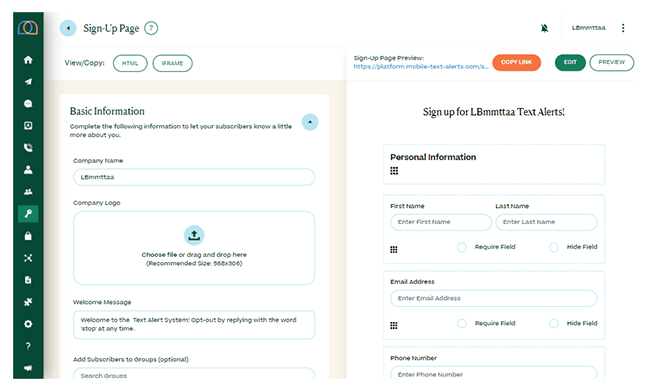
Task: Open the Send message paper-plane icon
Action: (28, 82)
